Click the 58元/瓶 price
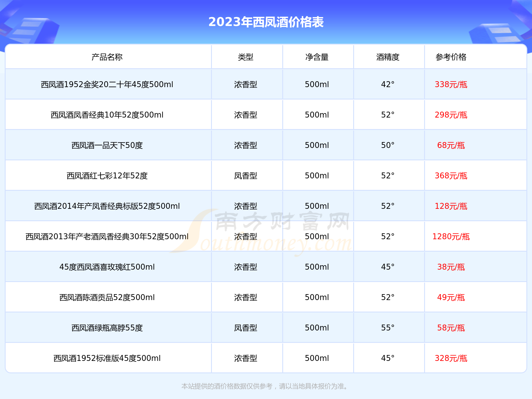532x399 pixels. click(x=451, y=328)
